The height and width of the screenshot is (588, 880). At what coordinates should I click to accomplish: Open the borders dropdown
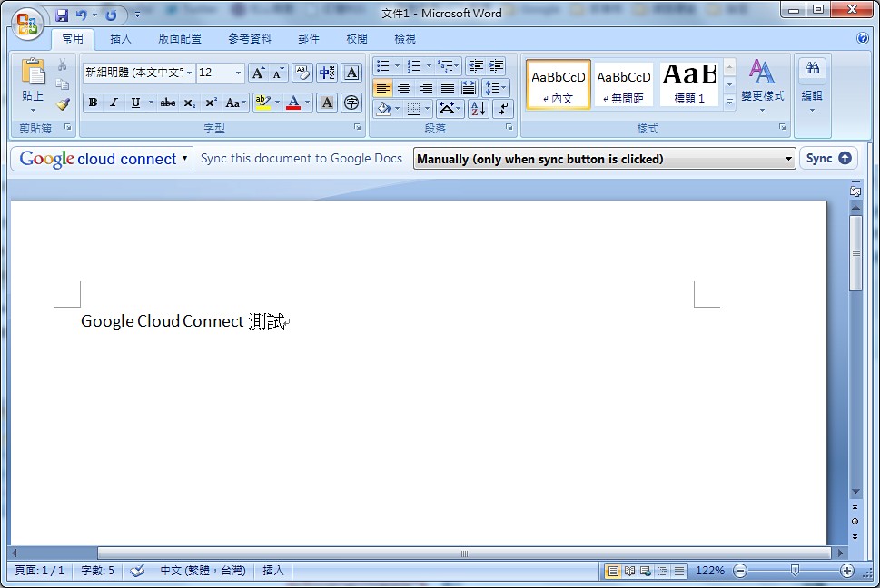click(x=427, y=108)
